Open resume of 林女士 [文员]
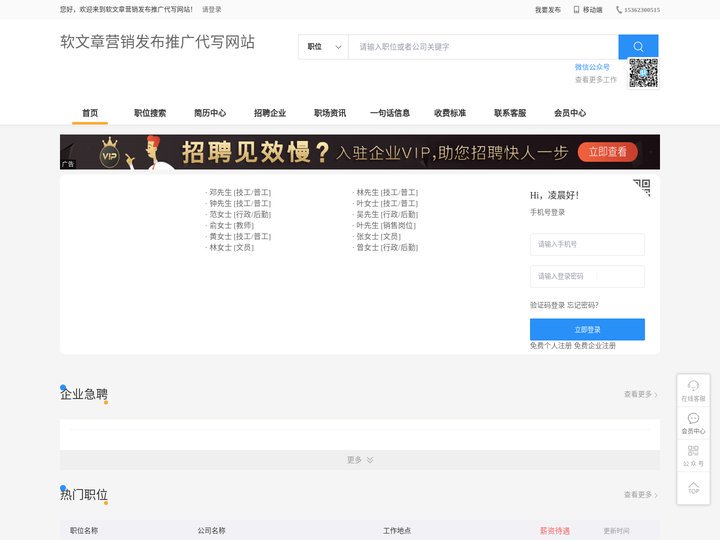720x540 pixels. click(231, 248)
